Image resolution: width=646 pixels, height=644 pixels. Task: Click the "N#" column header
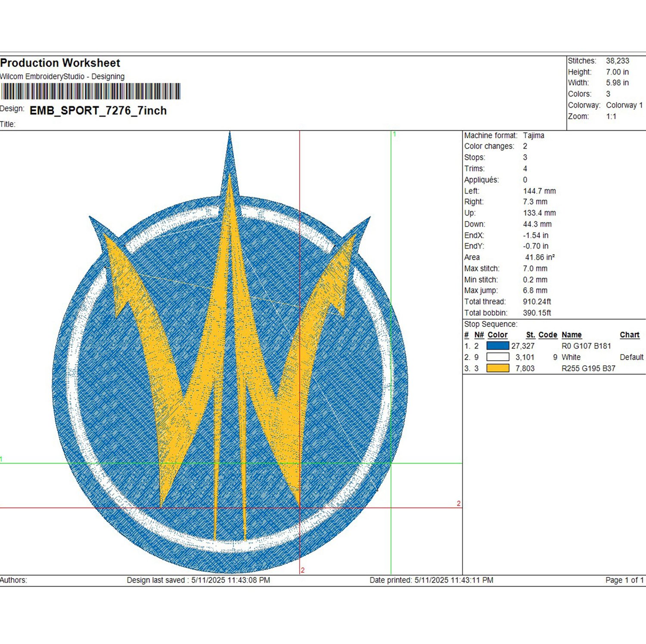tap(479, 335)
